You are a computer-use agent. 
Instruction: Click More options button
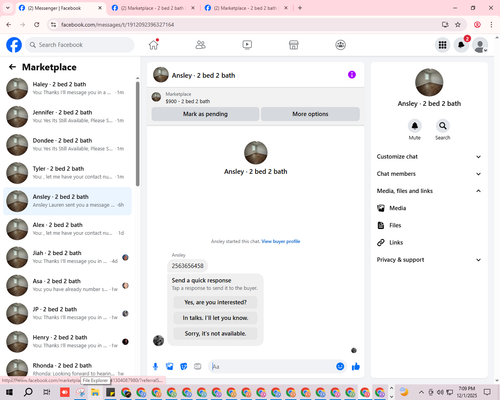(310, 114)
